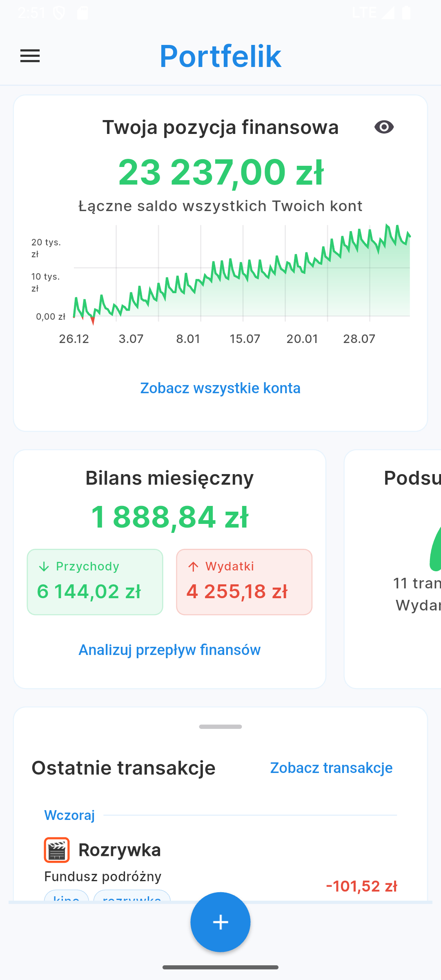Open Analizuj przepływ finansów link
The image size is (441, 980).
point(169,650)
